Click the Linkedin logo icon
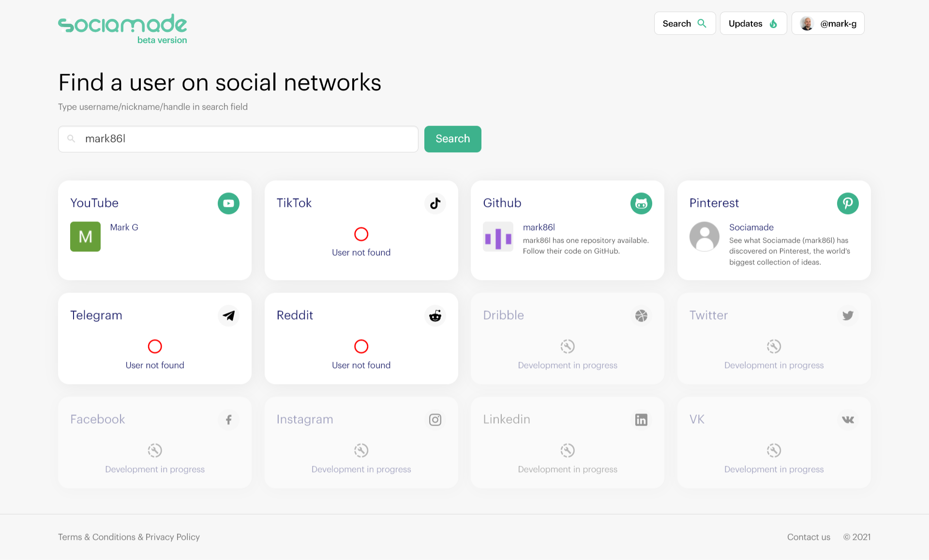Viewport: 929px width, 560px height. 641,420
